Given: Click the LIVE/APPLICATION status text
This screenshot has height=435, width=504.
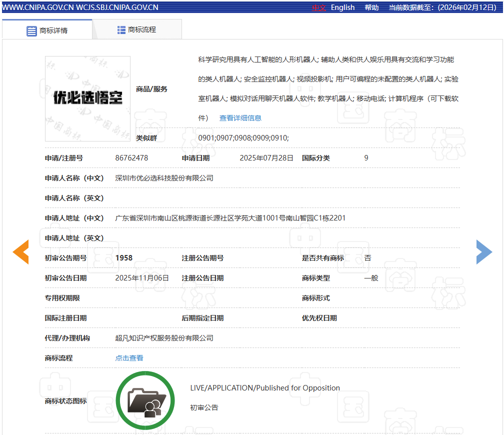Looking at the screenshot, I should (265, 388).
